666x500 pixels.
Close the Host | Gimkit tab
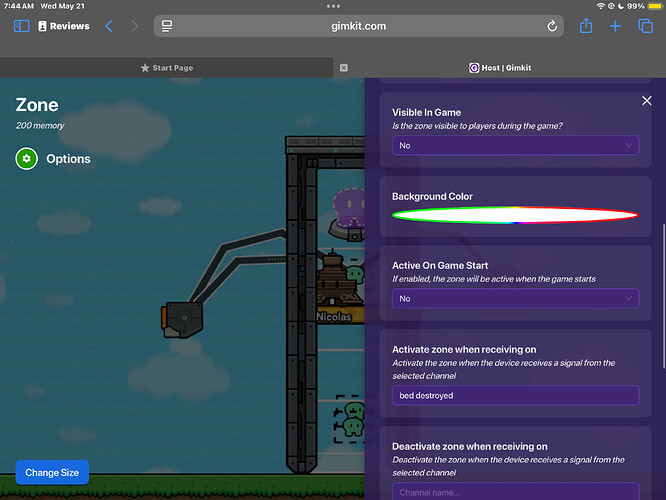coord(344,68)
